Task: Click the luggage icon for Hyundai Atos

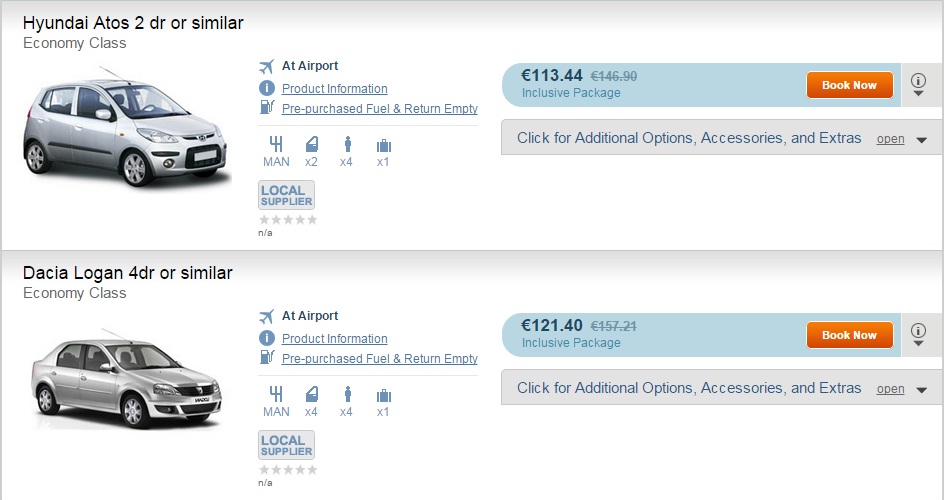Action: click(383, 144)
